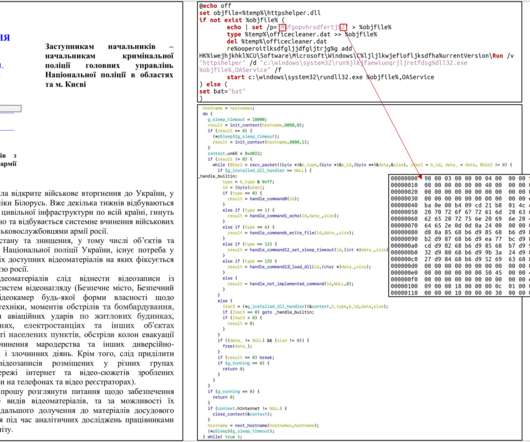Click the 'кримінальної' word in document heading
The image size is (530, 442).
[x=148, y=56]
